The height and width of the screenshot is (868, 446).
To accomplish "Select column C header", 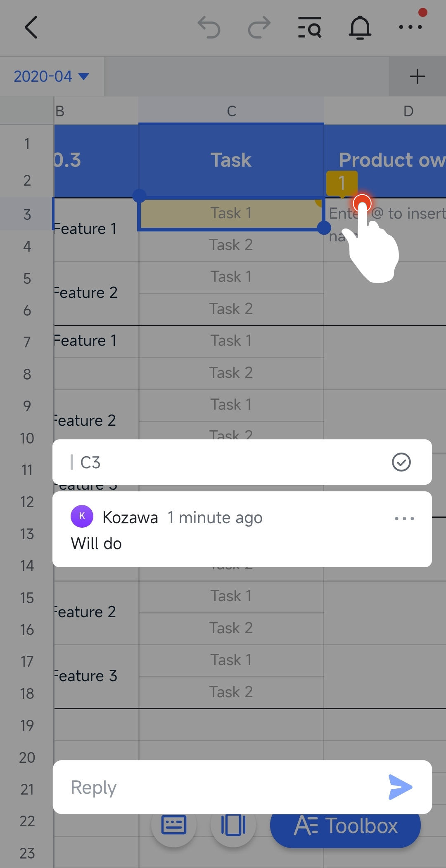I will [x=231, y=111].
